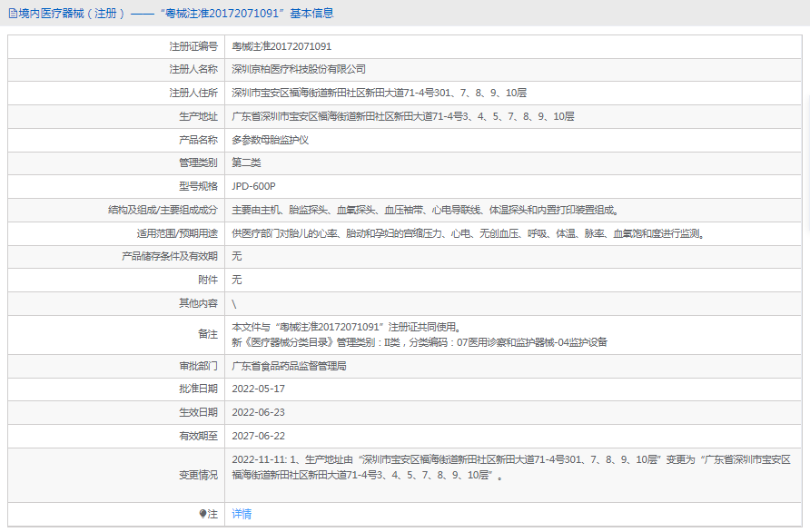Click the 适用范围/预期用途 label
Image resolution: width=810 pixels, height=532 pixels.
click(x=177, y=234)
